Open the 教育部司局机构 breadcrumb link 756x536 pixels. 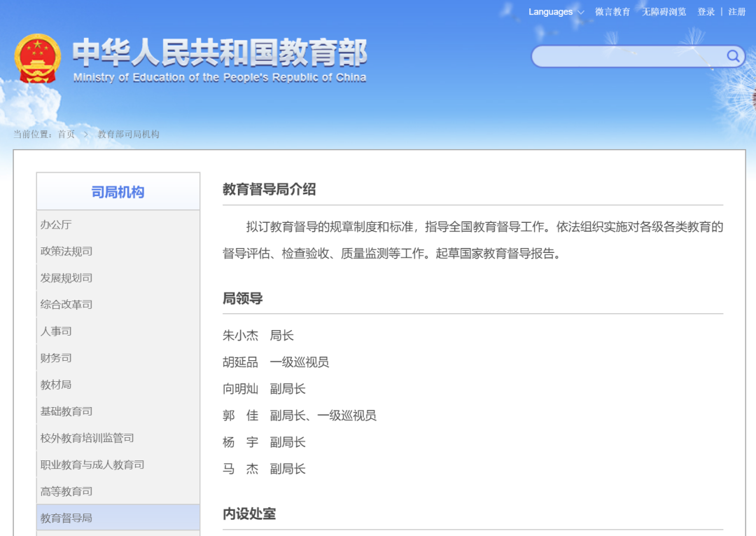129,134
